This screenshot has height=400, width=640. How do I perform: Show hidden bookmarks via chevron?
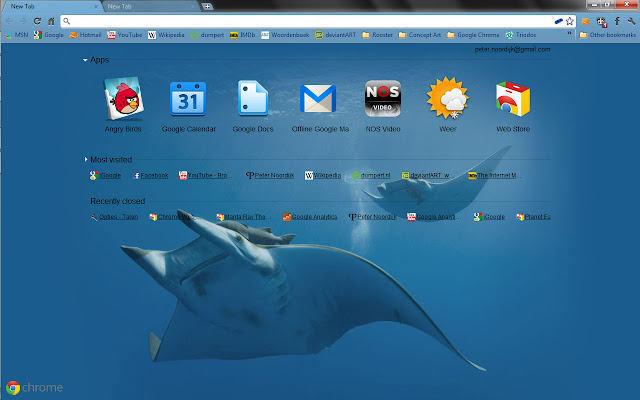coord(569,35)
